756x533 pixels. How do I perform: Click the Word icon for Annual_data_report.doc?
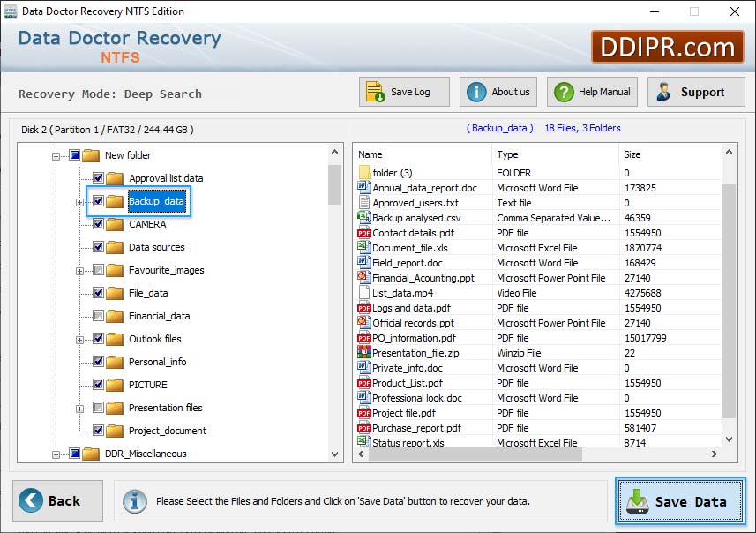(363, 187)
